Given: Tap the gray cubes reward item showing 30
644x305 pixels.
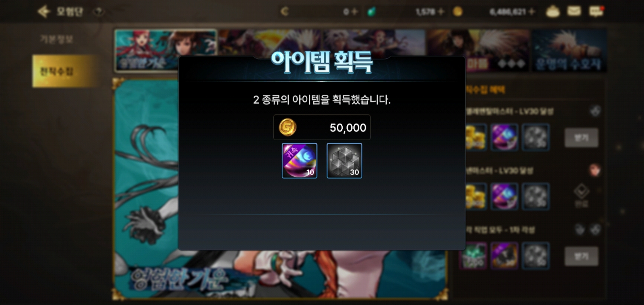Looking at the screenshot, I should pos(344,161).
